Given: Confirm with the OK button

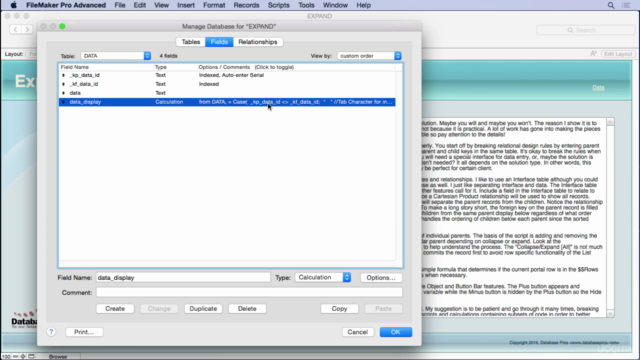Looking at the screenshot, I should click(x=396, y=332).
